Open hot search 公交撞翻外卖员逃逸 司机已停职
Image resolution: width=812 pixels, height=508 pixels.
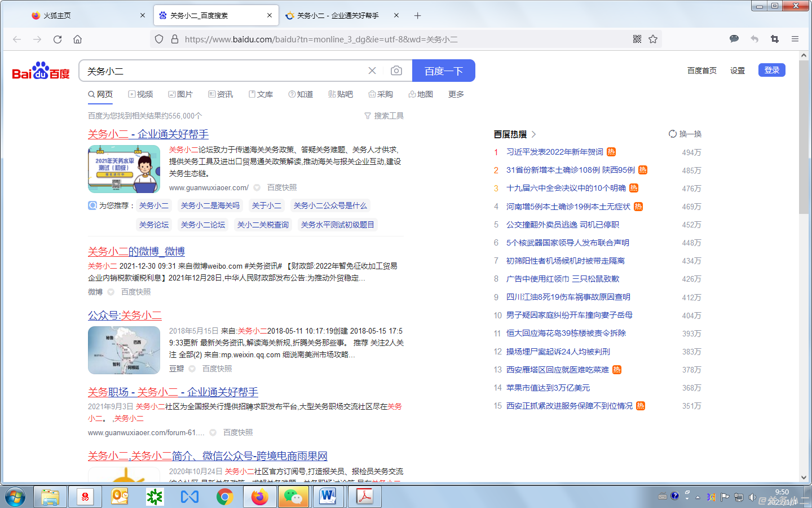click(x=563, y=225)
